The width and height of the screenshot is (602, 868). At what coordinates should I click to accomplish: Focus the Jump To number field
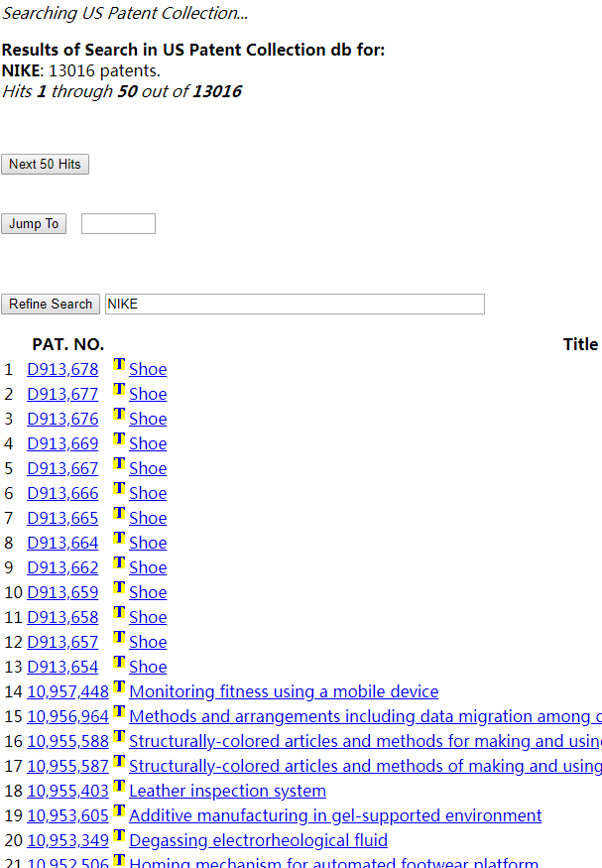(x=118, y=224)
